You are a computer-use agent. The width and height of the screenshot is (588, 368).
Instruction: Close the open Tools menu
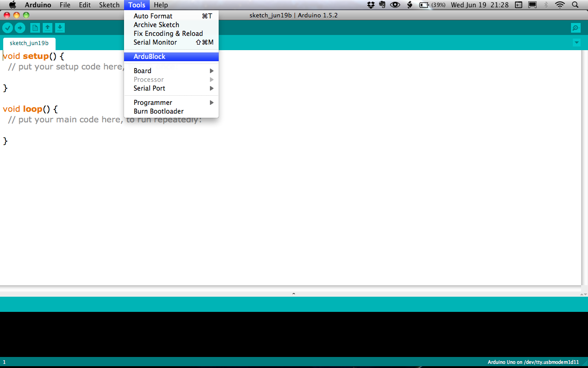[137, 5]
